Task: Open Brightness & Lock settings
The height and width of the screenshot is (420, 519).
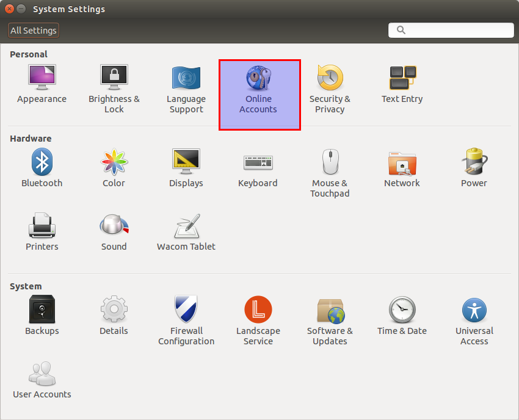Action: 114,89
